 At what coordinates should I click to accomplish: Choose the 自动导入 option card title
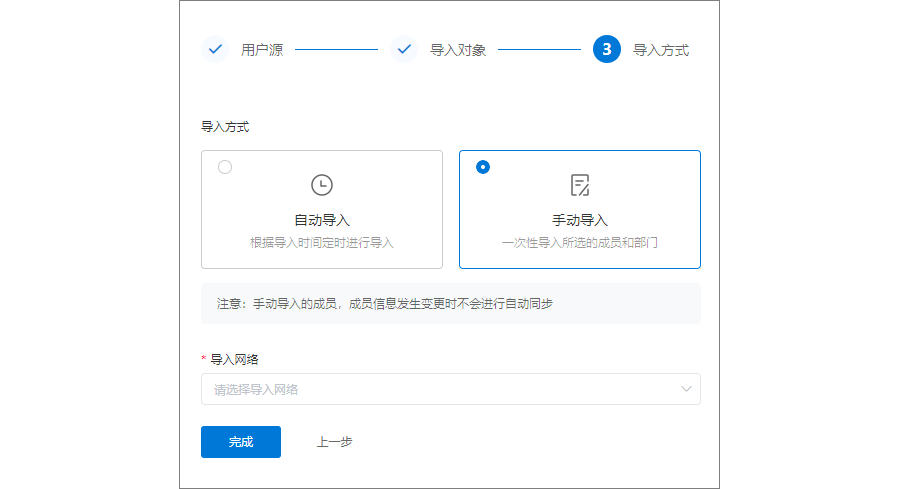[321, 220]
